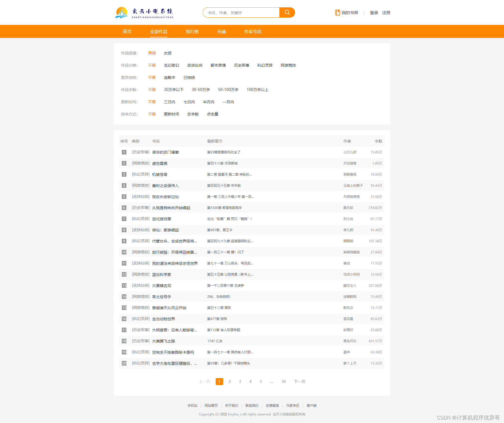Filter update time by 七日内

(x=189, y=102)
